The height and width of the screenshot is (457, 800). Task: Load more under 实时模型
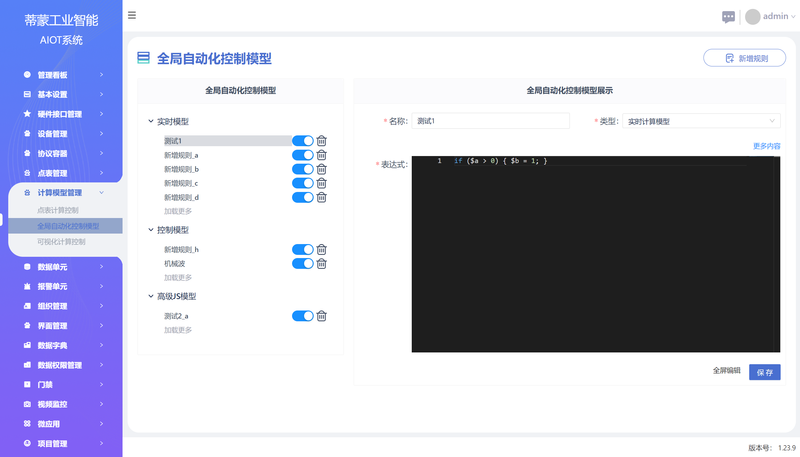[x=178, y=211]
